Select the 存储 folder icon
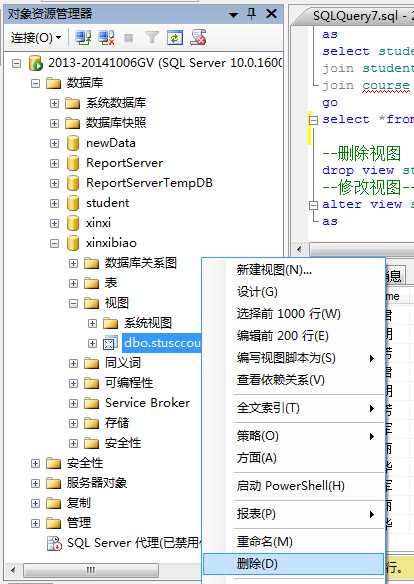414x584 pixels. tap(92, 423)
